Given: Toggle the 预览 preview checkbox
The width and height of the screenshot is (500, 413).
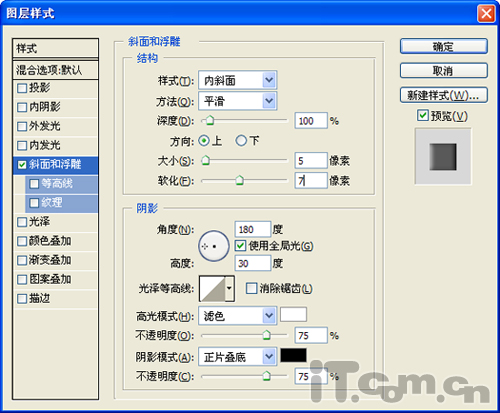Looking at the screenshot, I should click(423, 116).
